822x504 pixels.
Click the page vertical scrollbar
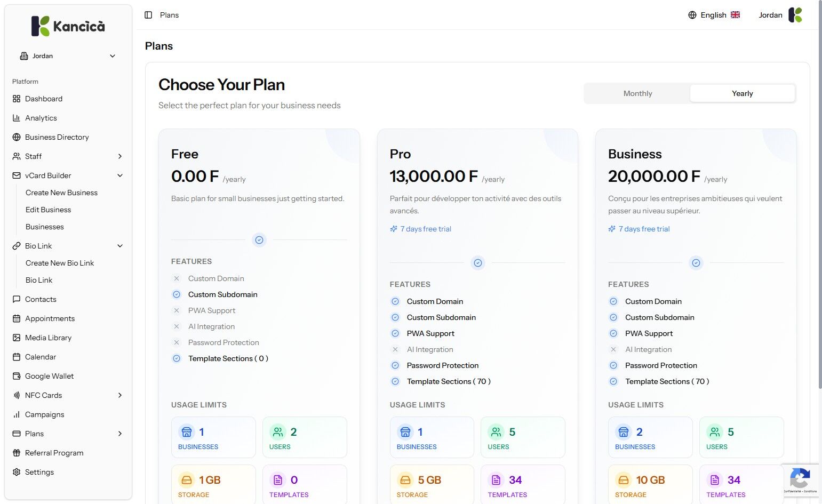click(x=820, y=213)
